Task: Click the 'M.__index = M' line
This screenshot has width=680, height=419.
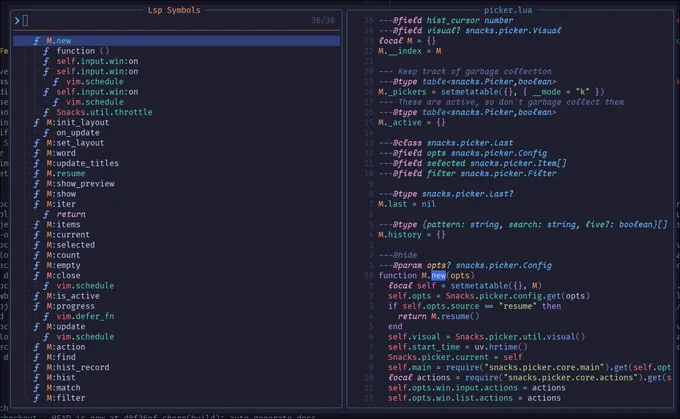Action: pyautogui.click(x=410, y=51)
